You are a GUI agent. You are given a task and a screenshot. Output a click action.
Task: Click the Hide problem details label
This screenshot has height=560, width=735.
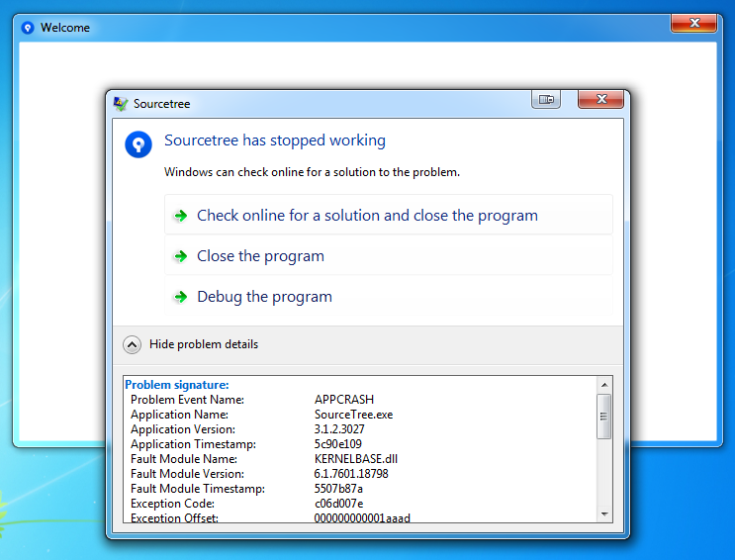click(204, 344)
